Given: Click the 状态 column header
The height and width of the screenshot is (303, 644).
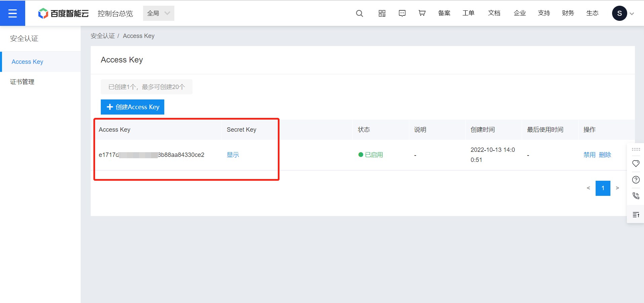Looking at the screenshot, I should [x=364, y=130].
